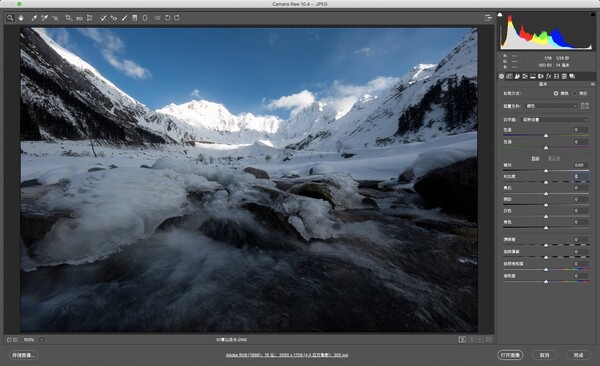Click the Done button
The width and height of the screenshot is (600, 366).
pos(578,355)
